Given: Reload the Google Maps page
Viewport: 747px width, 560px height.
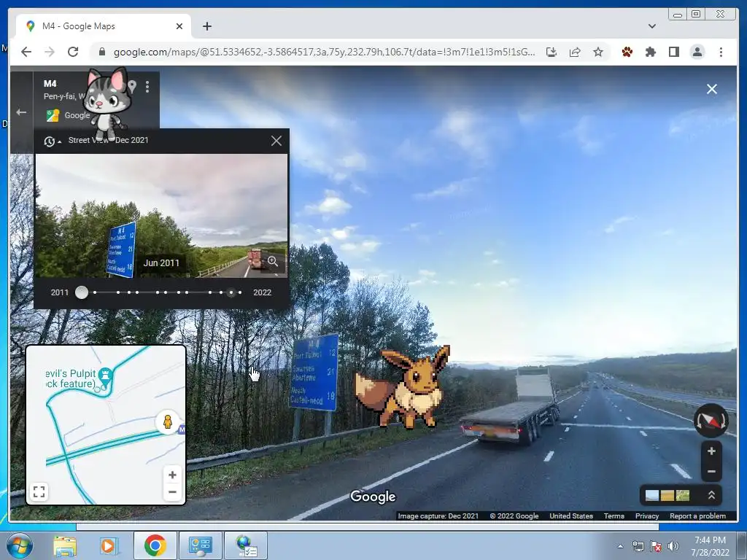Looking at the screenshot, I should (x=73, y=52).
